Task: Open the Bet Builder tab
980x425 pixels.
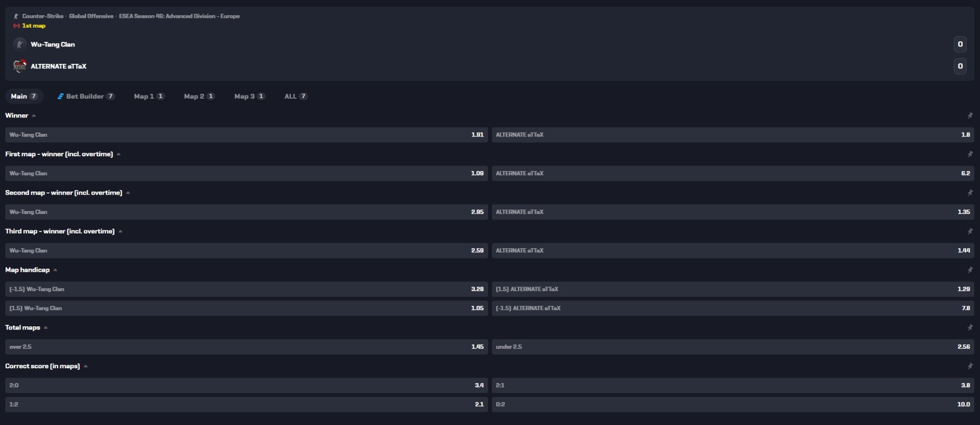Action: pos(86,96)
